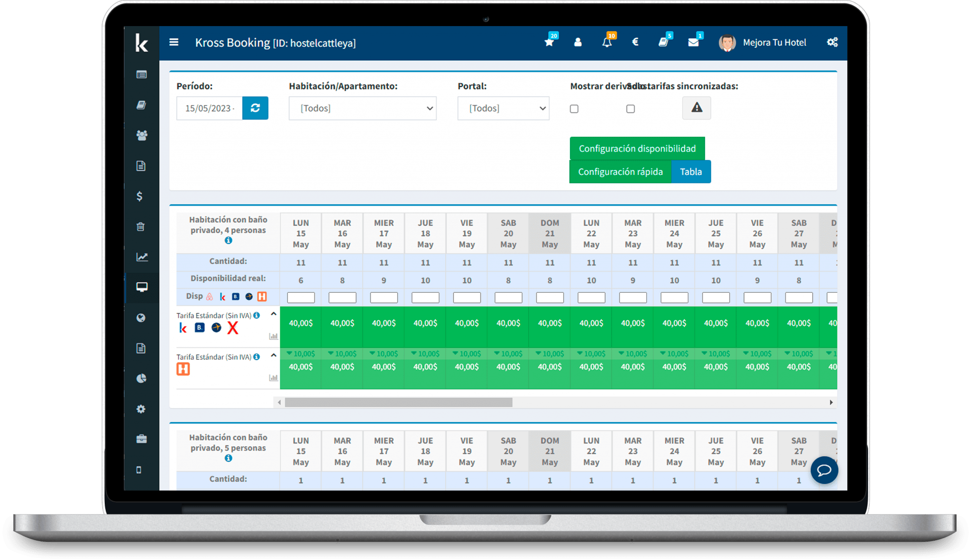Image resolution: width=971 pixels, height=560 pixels.
Task: Open the guest user icon in the header
Action: [x=577, y=42]
